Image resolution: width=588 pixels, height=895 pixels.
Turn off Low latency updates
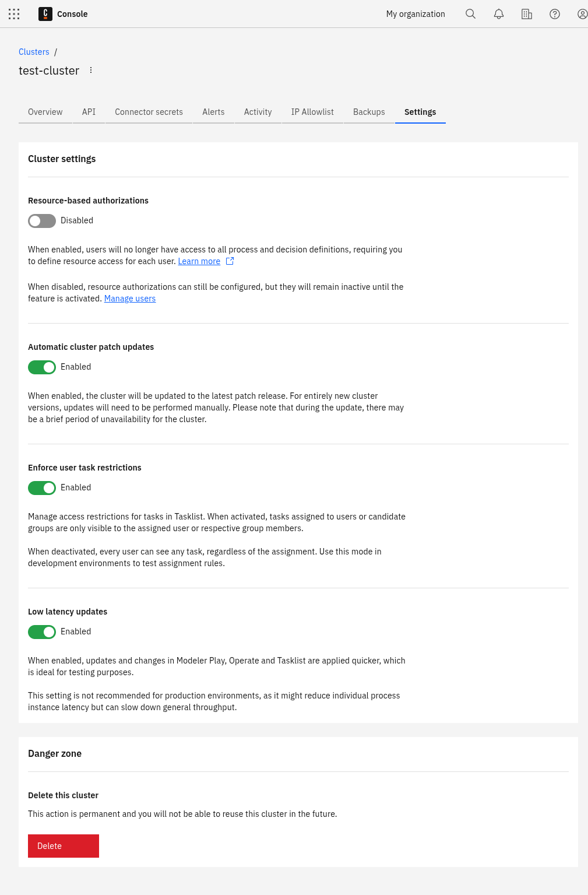41,631
